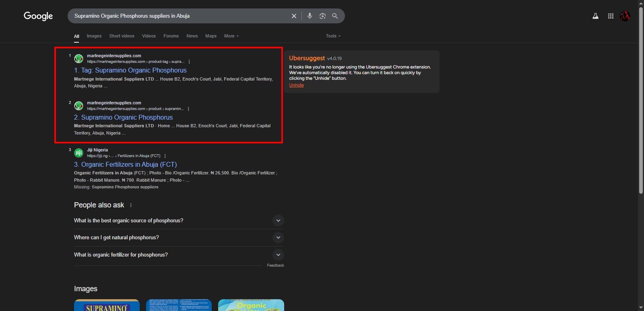644x311 pixels.
Task: Click first result URL breadcrumb 'product-tag › supra...'
Action: pyautogui.click(x=166, y=62)
